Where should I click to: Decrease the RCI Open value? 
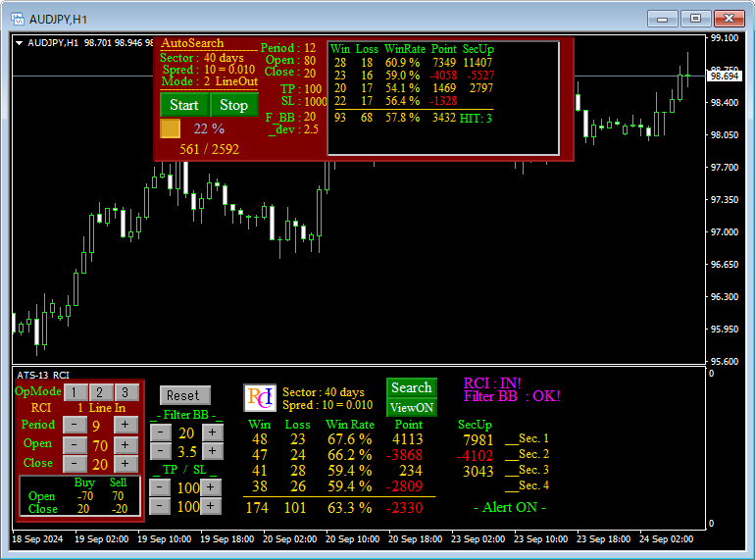click(x=75, y=445)
